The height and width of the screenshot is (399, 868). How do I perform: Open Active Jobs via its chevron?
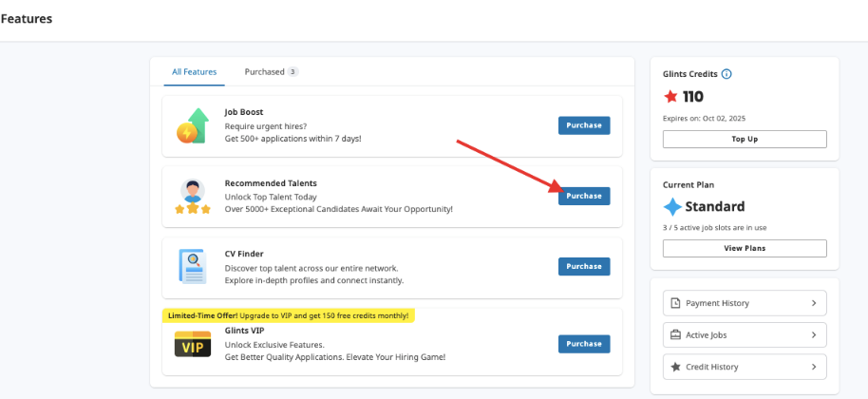[814, 334]
